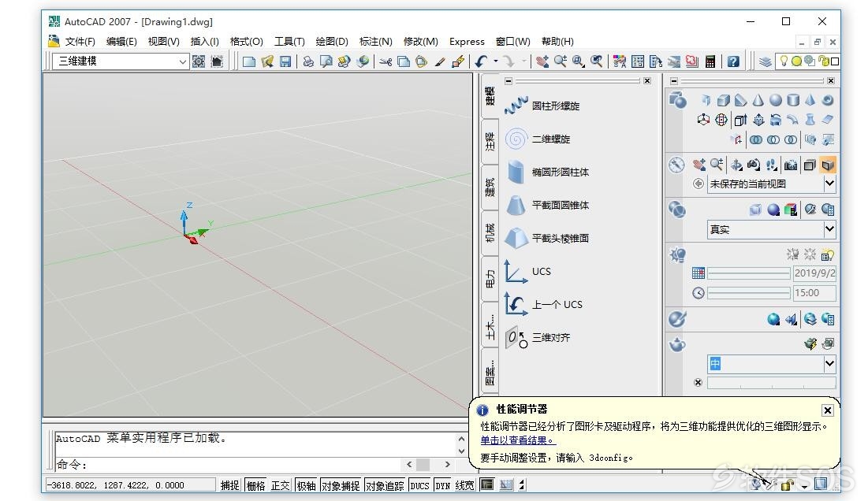Open the 三维建模 workspace dropdown
The height and width of the screenshot is (501, 868).
[182, 61]
